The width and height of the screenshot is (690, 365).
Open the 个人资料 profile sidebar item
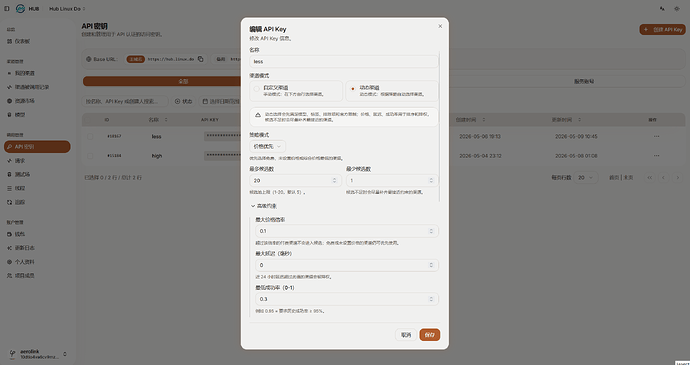(37, 262)
